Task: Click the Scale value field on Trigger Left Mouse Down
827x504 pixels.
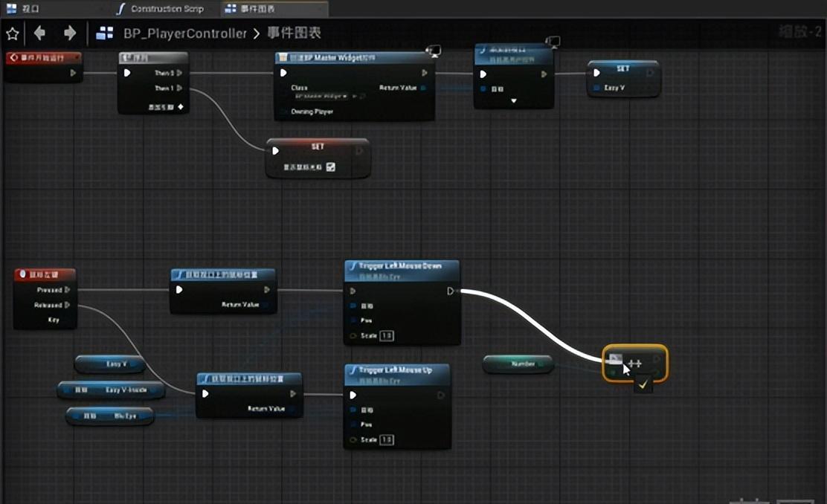Action: 387,336
